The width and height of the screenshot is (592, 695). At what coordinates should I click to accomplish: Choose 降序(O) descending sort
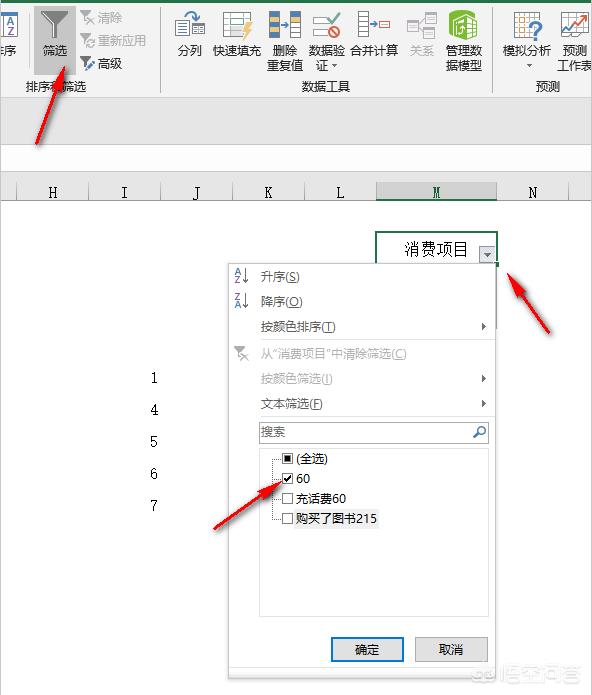[x=362, y=302]
